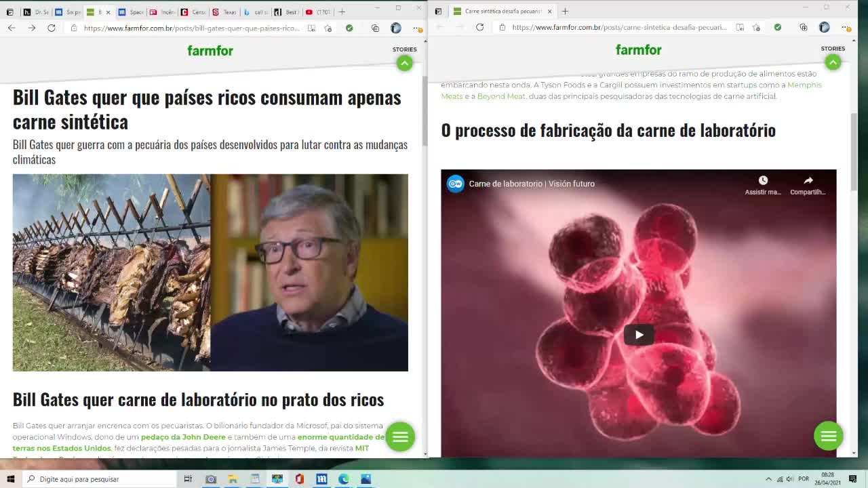Open the enorme quantidade de terras link
Viewport: 868px width, 488px height.
click(x=341, y=437)
